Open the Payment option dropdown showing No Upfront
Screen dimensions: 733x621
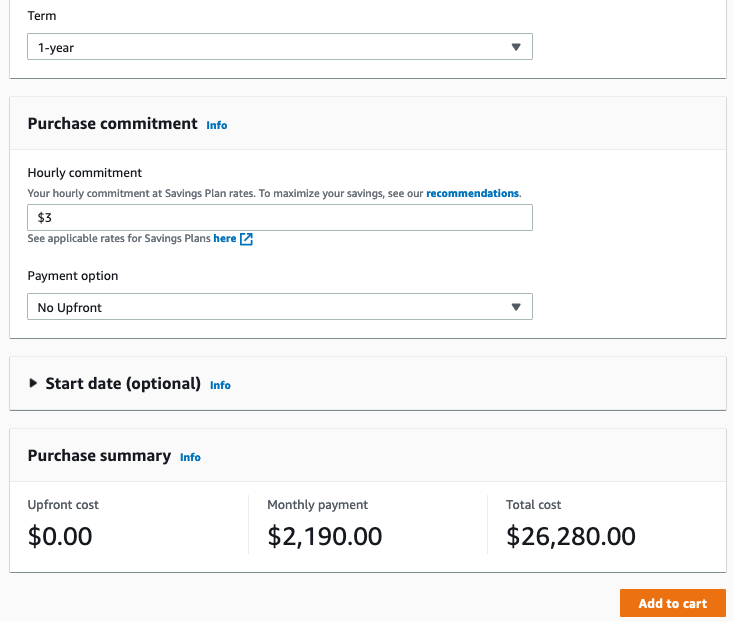click(279, 307)
